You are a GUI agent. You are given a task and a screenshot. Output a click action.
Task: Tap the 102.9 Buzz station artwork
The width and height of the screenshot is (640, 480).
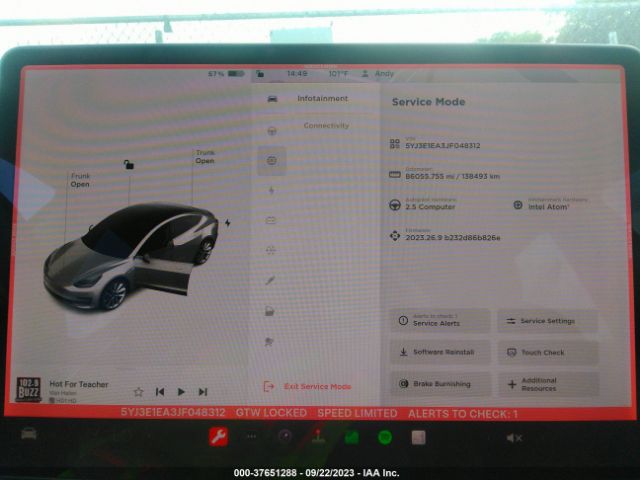pos(28,389)
